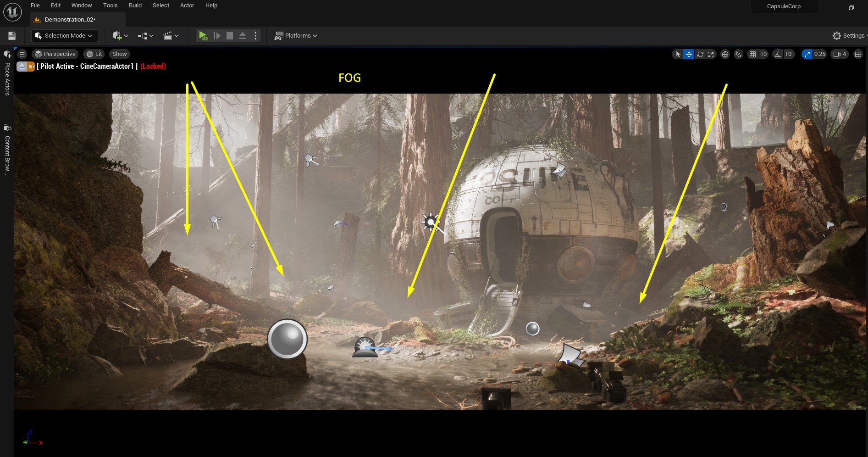Open the Perspective viewpoint dropdown
Screen dimensions: 868x457
click(55, 54)
